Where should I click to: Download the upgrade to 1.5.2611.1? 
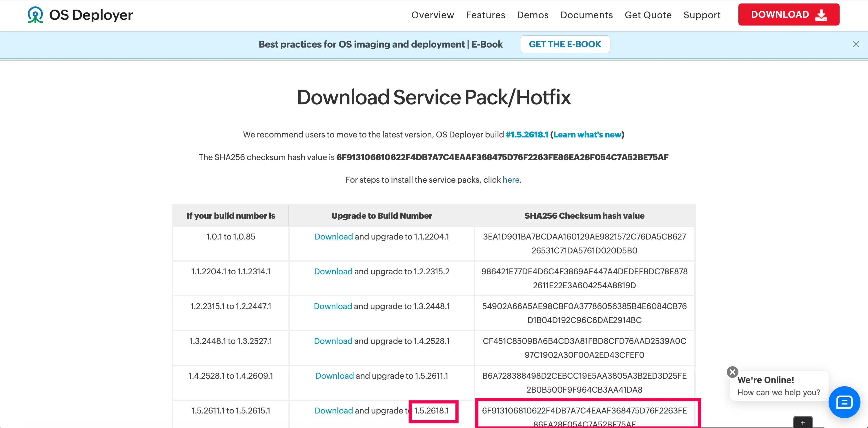coord(335,376)
